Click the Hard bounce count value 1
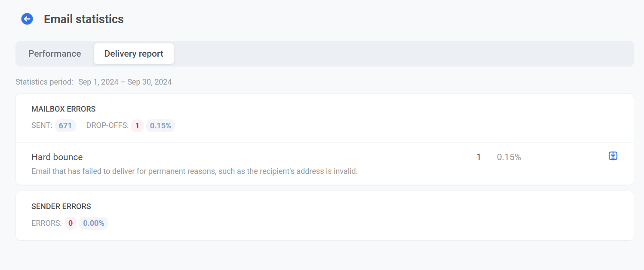The width and height of the screenshot is (644, 270). click(x=478, y=157)
